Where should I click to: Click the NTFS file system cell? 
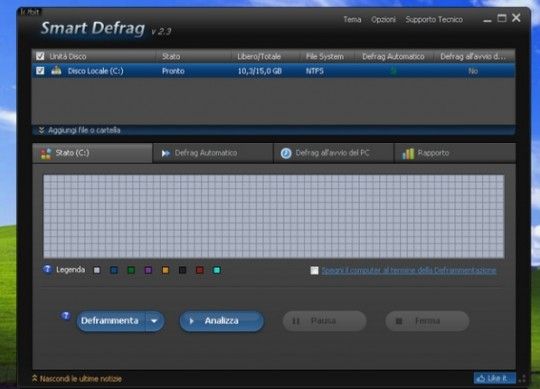(x=315, y=71)
